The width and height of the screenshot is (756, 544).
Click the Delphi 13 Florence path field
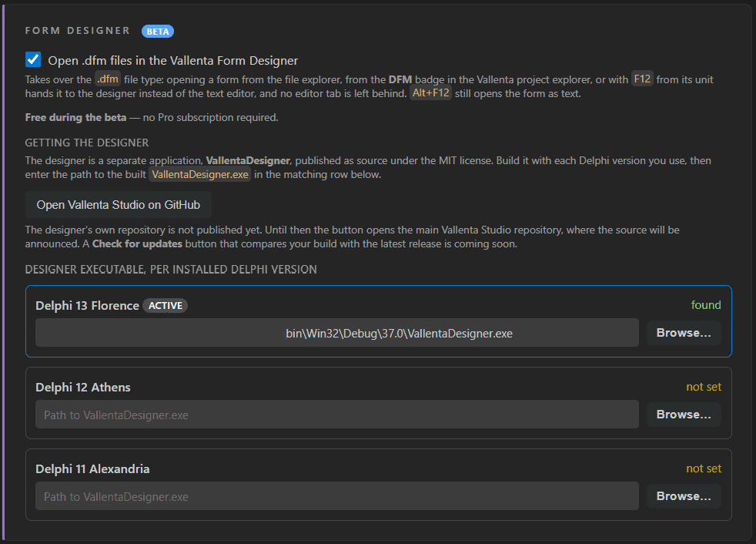[x=337, y=333]
